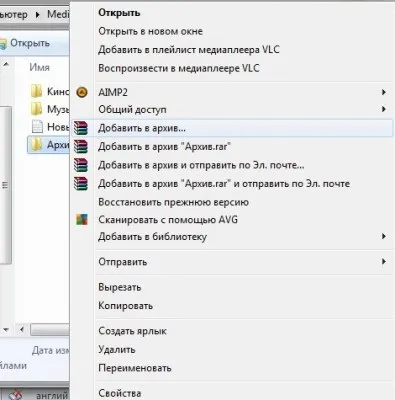
Task: Click the Музыка folder icon in Explorer
Action: tap(36, 109)
